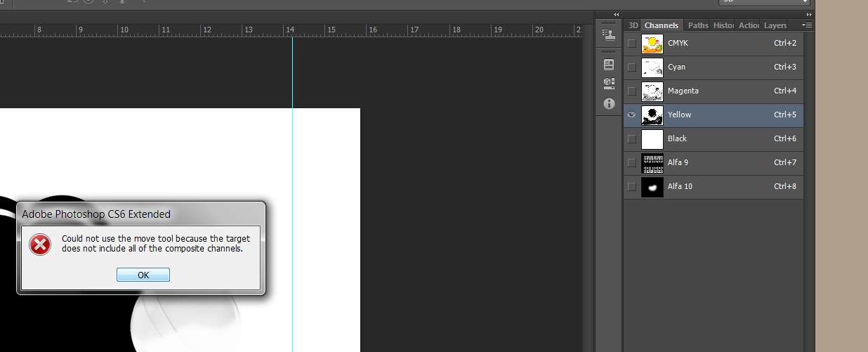The width and height of the screenshot is (868, 352).
Task: Click the Yellow channel thumbnail
Action: pos(652,115)
